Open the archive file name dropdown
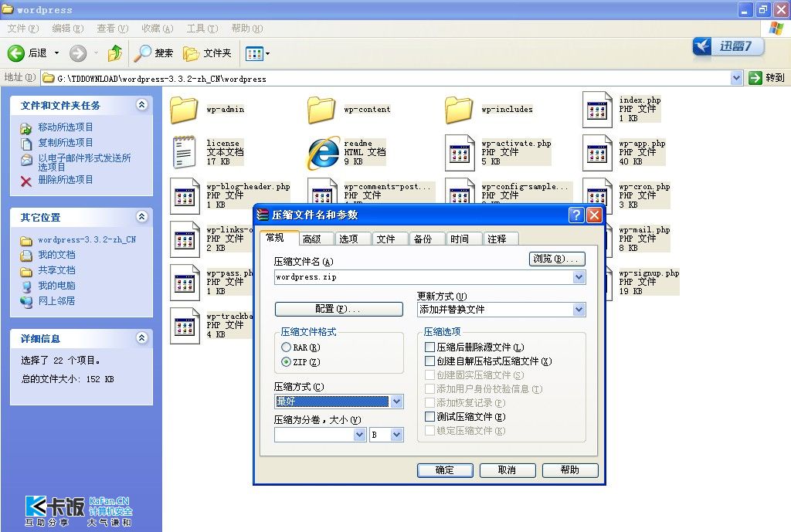The image size is (791, 532). point(579,277)
